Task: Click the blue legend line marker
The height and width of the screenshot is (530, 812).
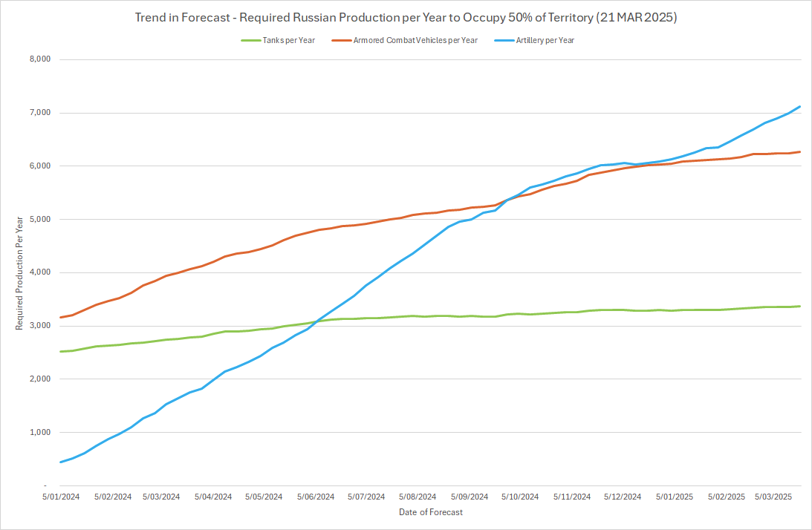Action: point(504,40)
